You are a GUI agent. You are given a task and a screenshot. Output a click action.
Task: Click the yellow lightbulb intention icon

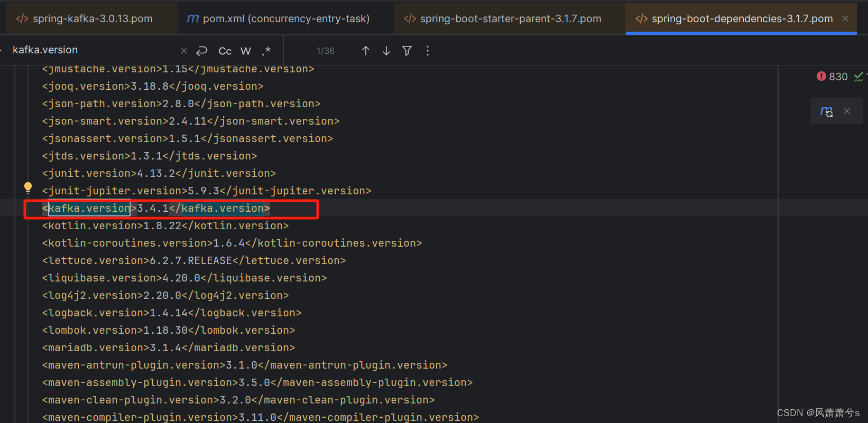click(x=28, y=187)
